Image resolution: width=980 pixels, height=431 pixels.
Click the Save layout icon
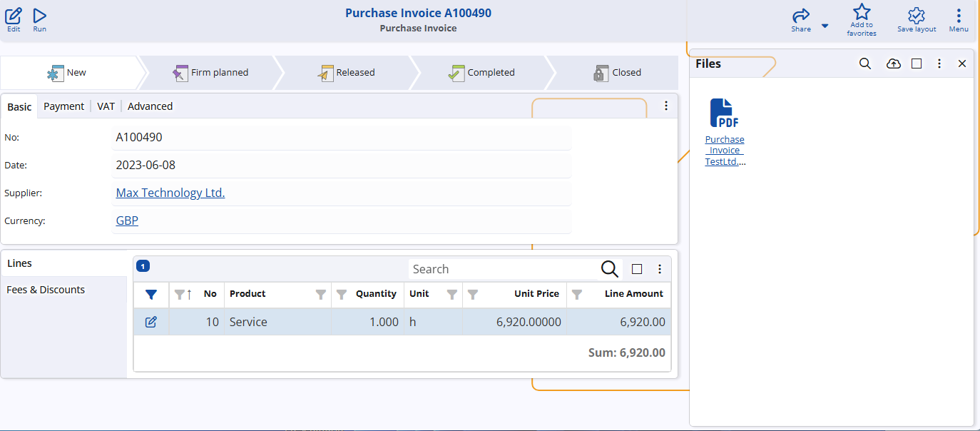pyautogui.click(x=916, y=16)
